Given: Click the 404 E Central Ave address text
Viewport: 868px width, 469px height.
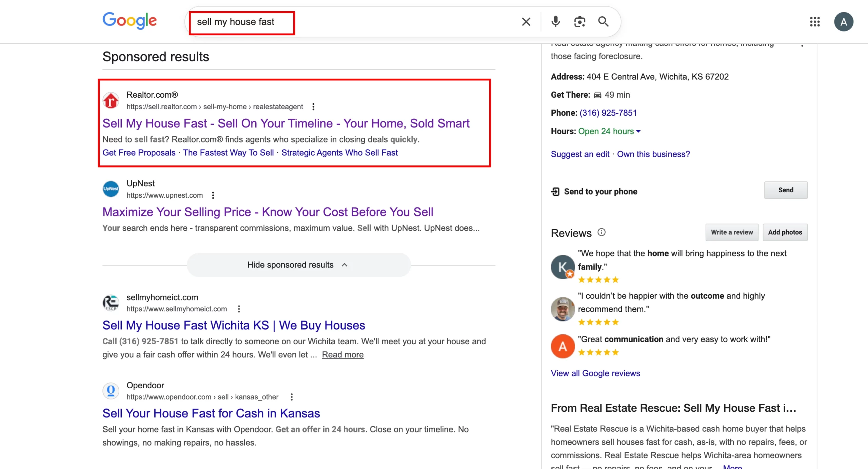Looking at the screenshot, I should coord(657,77).
